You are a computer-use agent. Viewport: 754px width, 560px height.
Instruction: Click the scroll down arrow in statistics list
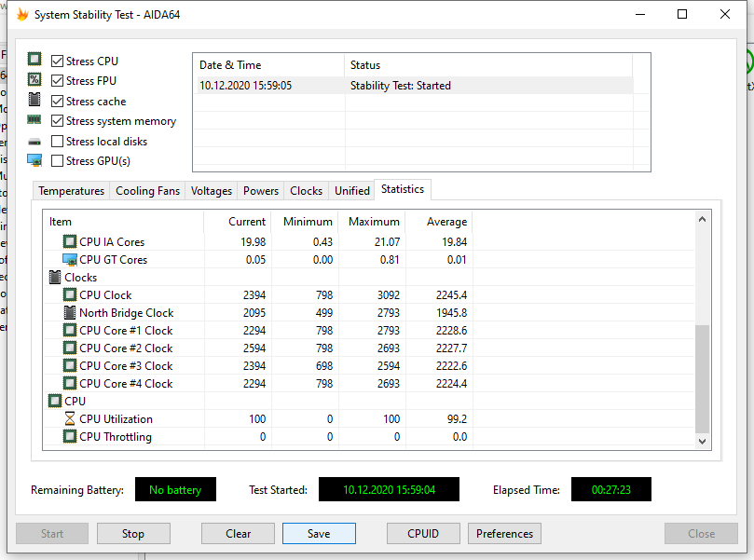(702, 442)
